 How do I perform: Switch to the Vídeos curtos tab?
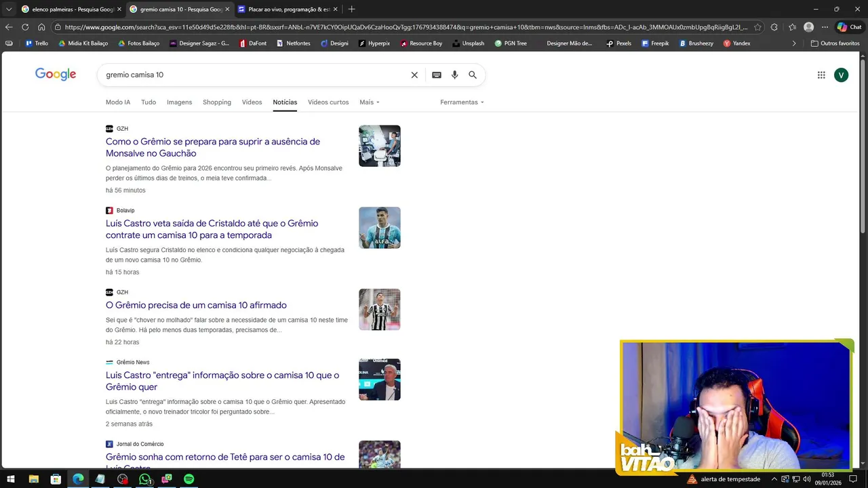click(328, 102)
